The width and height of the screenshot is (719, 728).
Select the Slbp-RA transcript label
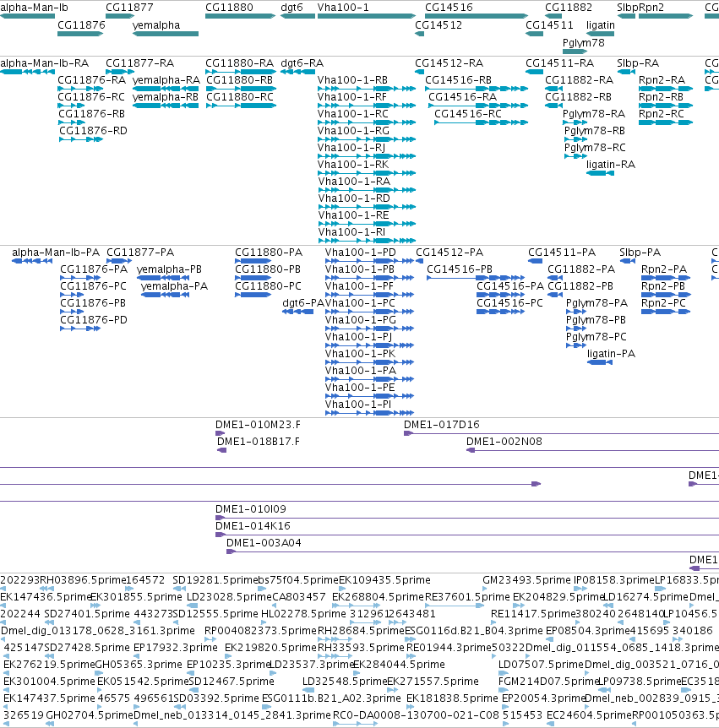pos(638,63)
